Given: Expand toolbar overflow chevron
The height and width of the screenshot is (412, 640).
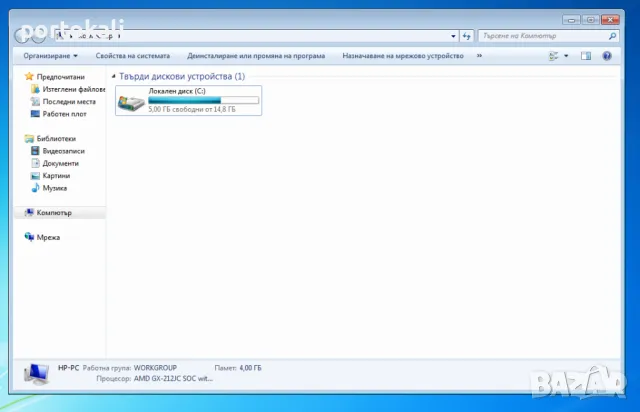Looking at the screenshot, I should coord(479,56).
